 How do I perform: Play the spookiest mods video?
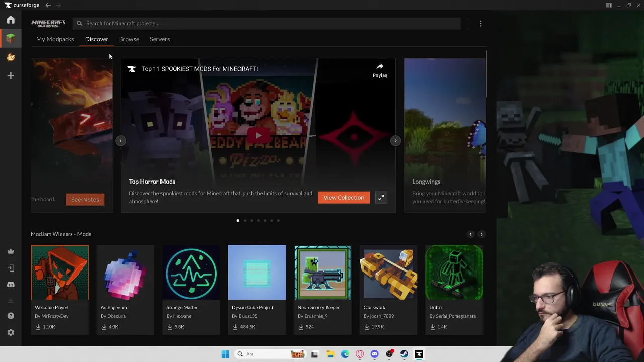coord(258,135)
